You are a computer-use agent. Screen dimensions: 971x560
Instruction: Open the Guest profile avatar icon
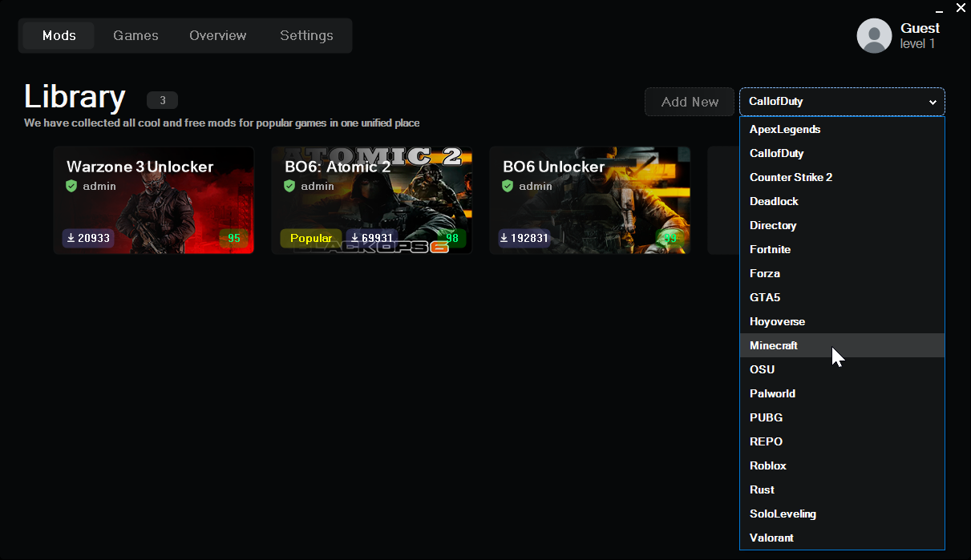pyautogui.click(x=874, y=35)
